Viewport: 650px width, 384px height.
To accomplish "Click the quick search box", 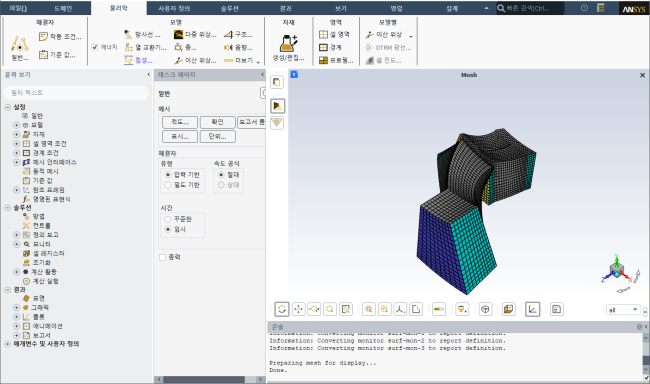I will 530,8.
